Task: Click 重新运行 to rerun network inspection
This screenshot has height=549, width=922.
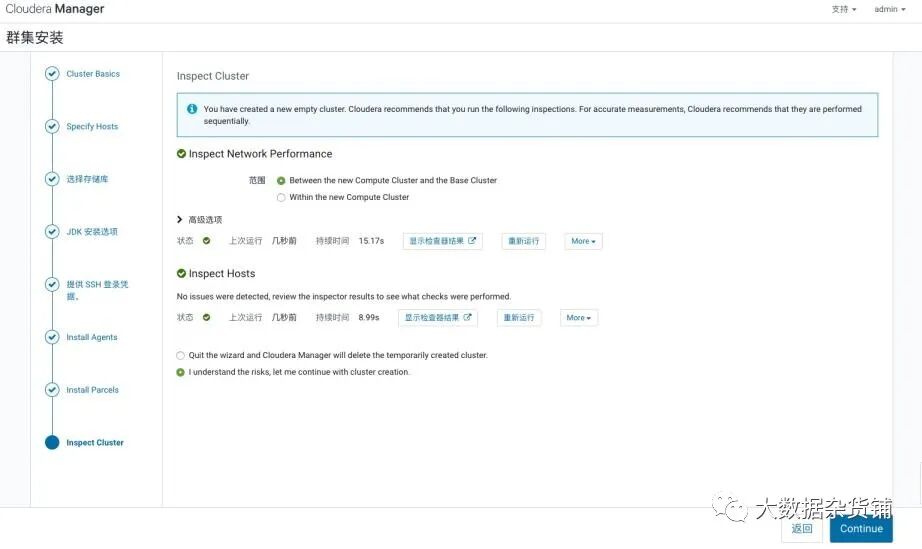Action: 523,241
